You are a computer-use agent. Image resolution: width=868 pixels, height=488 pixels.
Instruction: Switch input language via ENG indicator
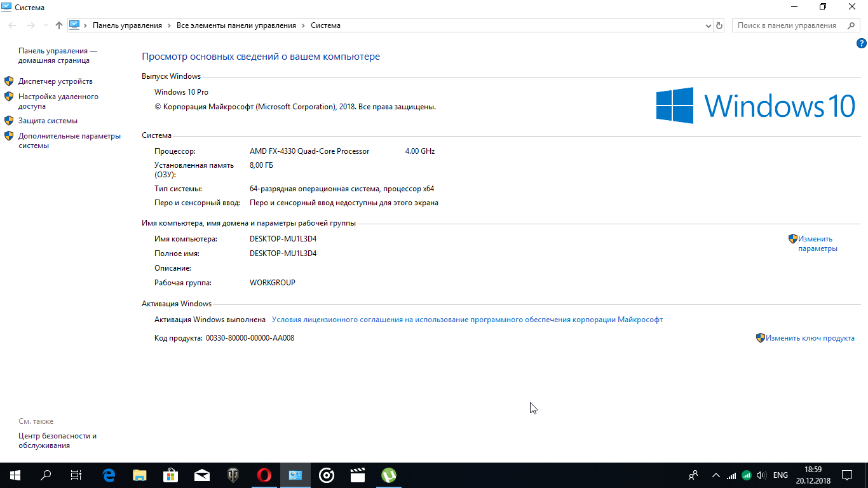[780, 475]
